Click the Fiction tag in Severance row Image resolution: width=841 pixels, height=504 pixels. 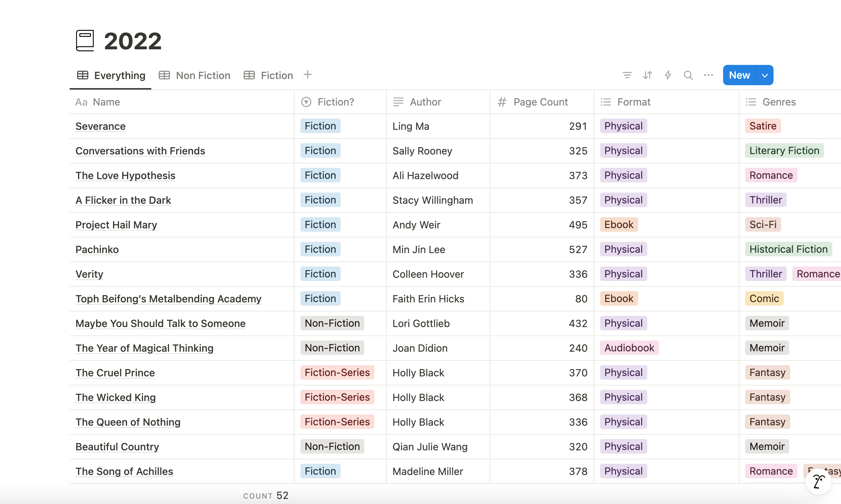(x=320, y=126)
